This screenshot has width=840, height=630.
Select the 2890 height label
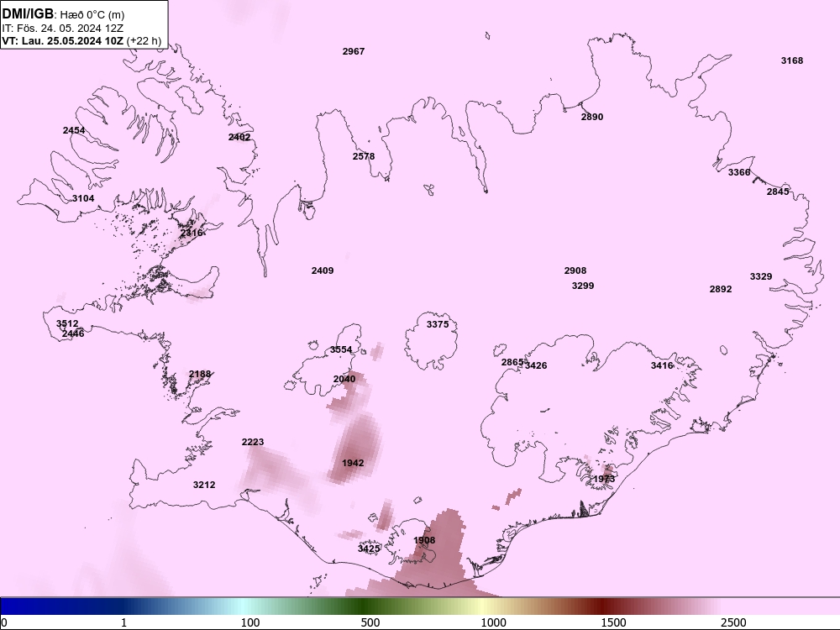coord(592,117)
